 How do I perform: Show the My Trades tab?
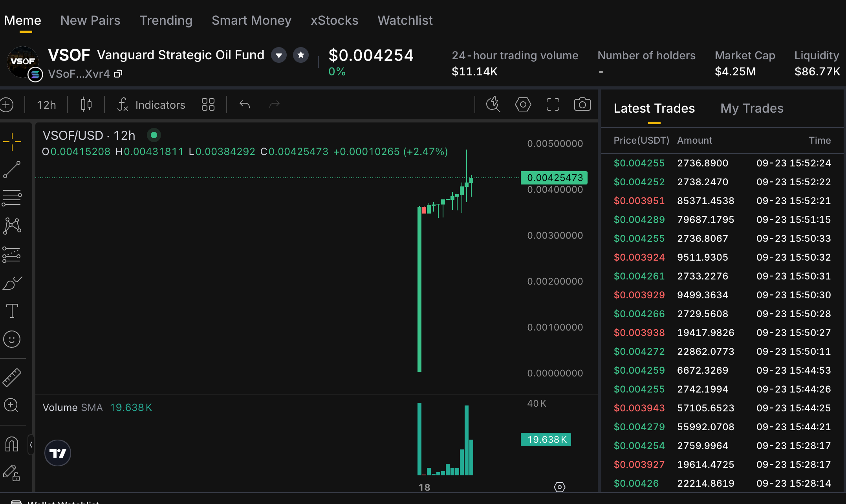point(752,108)
